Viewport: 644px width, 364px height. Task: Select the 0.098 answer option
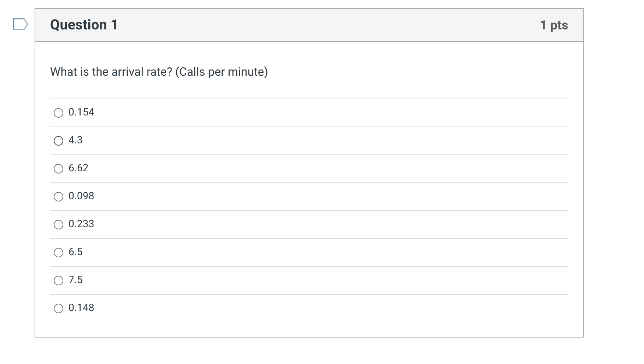tap(58, 197)
